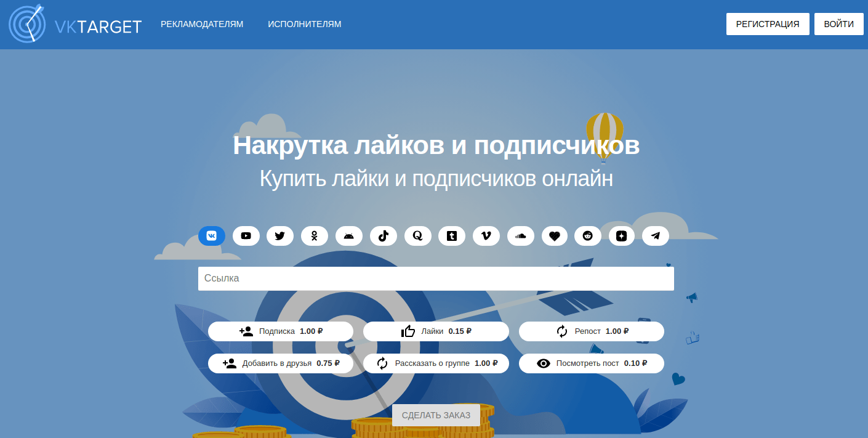868x438 pixels.
Task: Pick the Twitter bird icon
Action: tap(280, 236)
